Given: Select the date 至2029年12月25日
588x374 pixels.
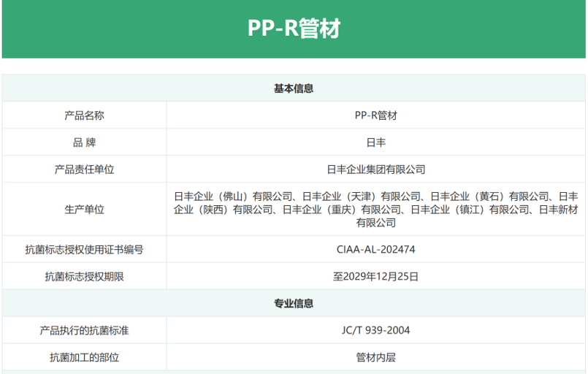Looking at the screenshot, I should coord(375,276).
